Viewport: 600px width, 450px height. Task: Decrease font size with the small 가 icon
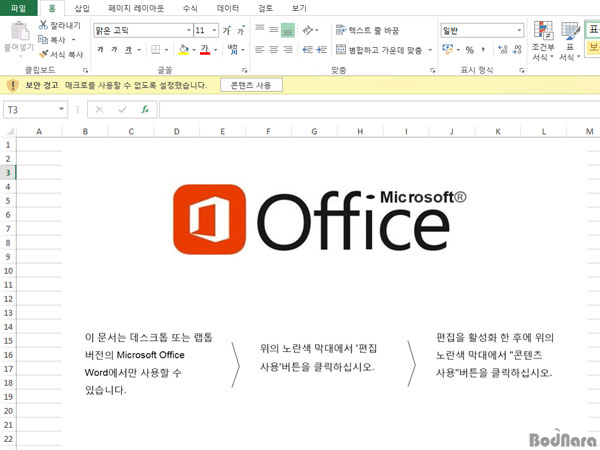click(241, 30)
